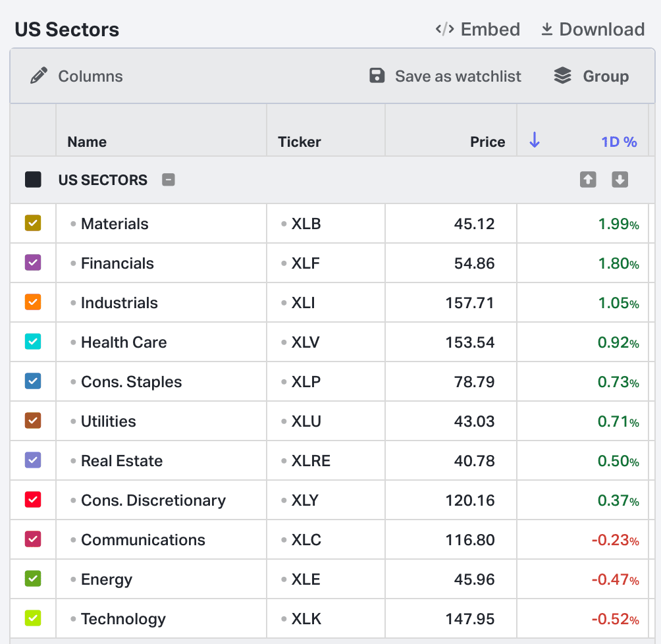Click the Communications 1D % value
Screen dimensions: 661x644
pos(615,540)
